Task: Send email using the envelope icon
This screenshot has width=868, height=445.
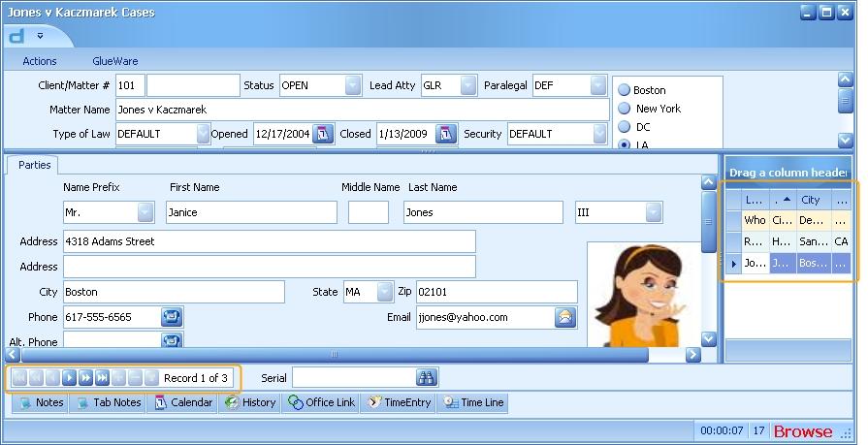Action: pos(565,317)
